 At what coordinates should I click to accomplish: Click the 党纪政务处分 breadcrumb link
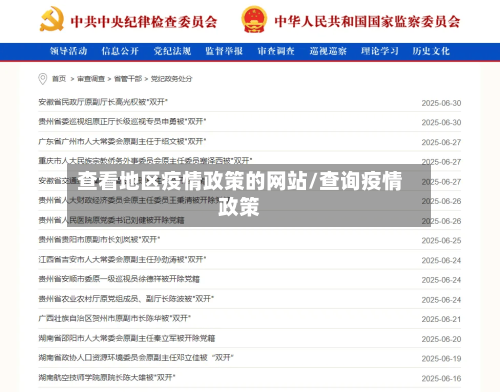point(172,79)
